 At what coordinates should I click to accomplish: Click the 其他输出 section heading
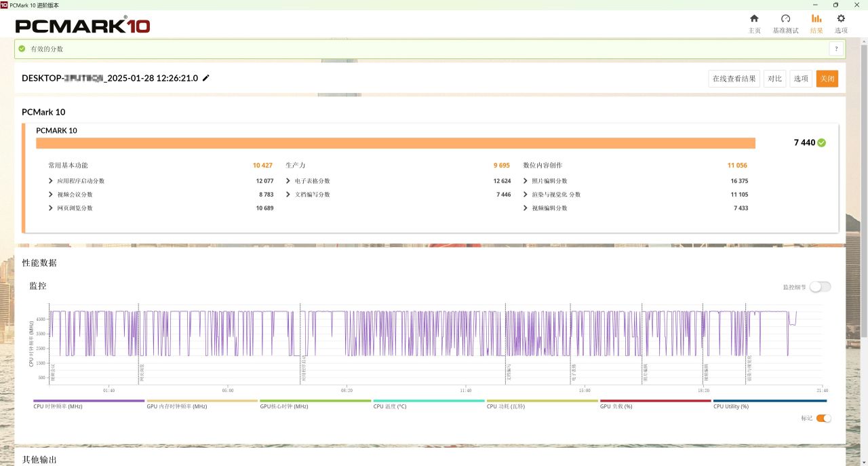[x=39, y=459]
